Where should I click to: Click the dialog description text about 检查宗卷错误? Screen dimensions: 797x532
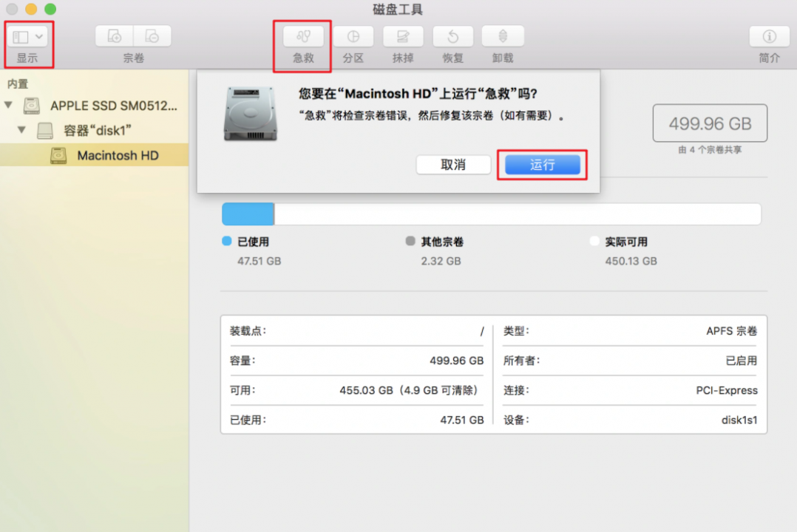click(x=432, y=116)
